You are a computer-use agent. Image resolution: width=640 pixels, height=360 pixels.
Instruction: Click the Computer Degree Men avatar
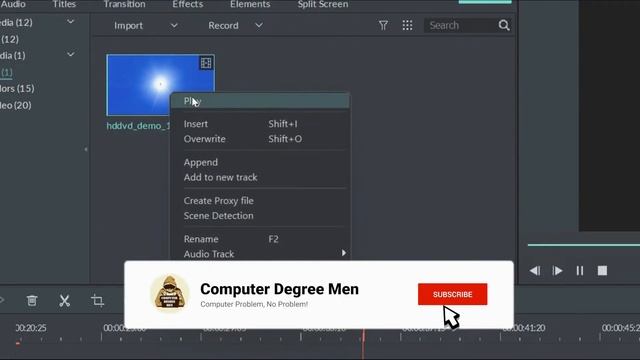tap(170, 293)
